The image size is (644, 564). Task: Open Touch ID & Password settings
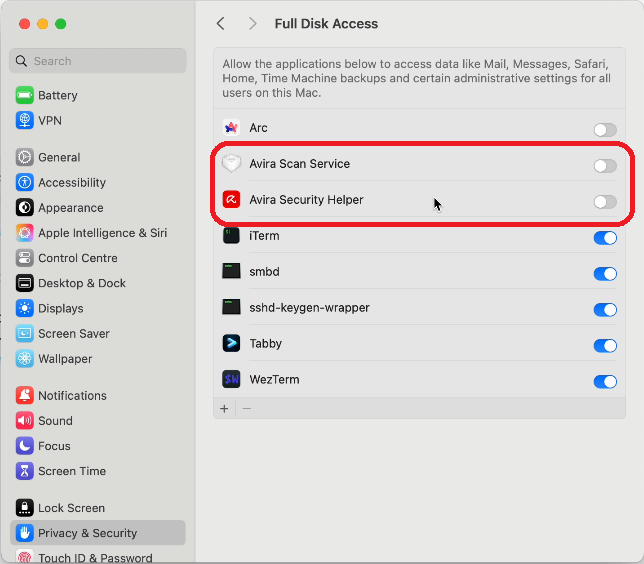pos(98,557)
